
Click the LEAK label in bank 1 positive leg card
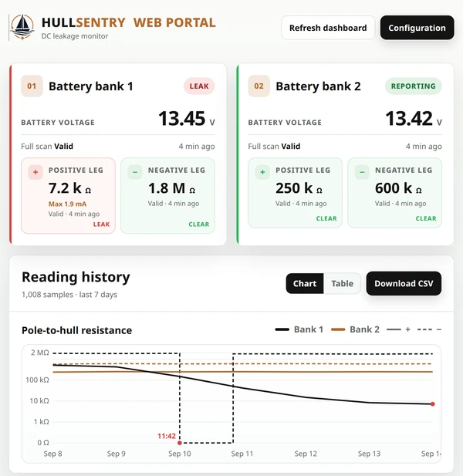point(101,224)
